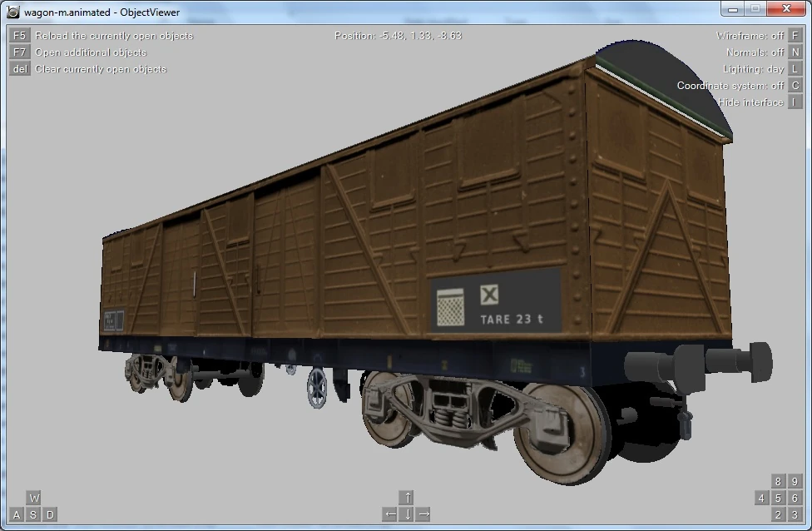The image size is (812, 531).
Task: Click the Position coordinates readout
Action: point(398,36)
